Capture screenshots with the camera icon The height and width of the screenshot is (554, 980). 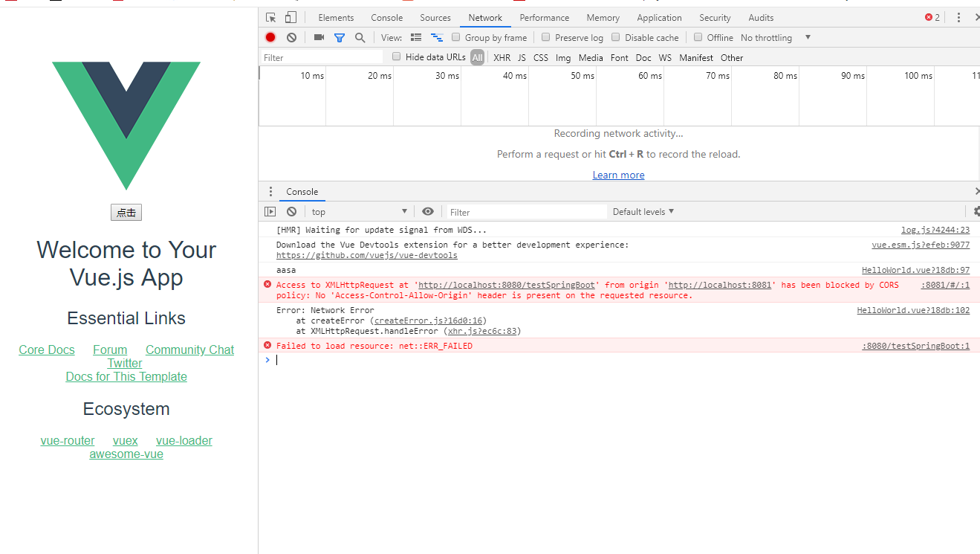coord(319,37)
